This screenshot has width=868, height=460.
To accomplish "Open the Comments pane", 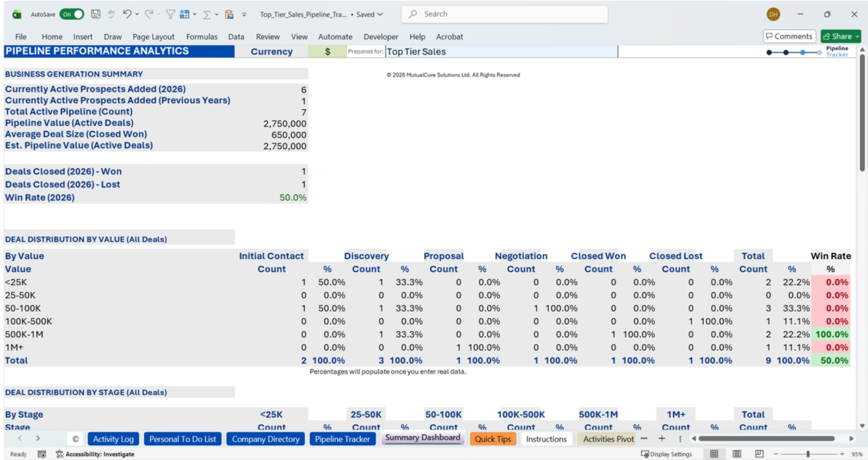I will (789, 36).
